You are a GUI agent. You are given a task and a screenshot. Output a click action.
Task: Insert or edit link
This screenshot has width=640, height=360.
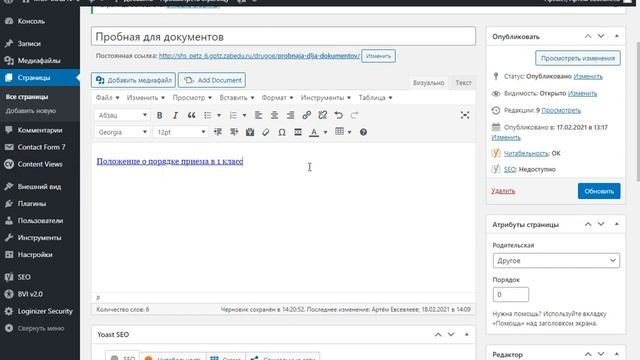point(307,116)
